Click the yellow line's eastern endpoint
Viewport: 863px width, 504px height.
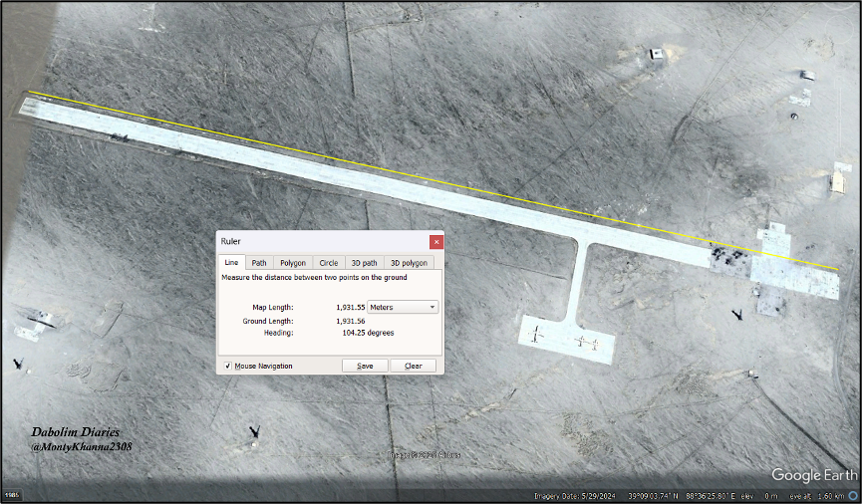pos(838,269)
